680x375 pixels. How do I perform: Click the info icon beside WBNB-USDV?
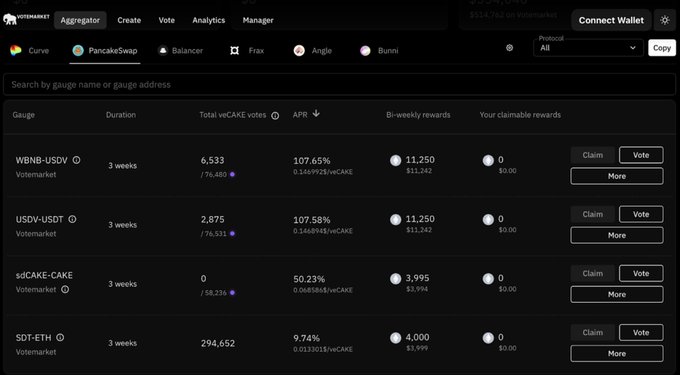coord(76,160)
